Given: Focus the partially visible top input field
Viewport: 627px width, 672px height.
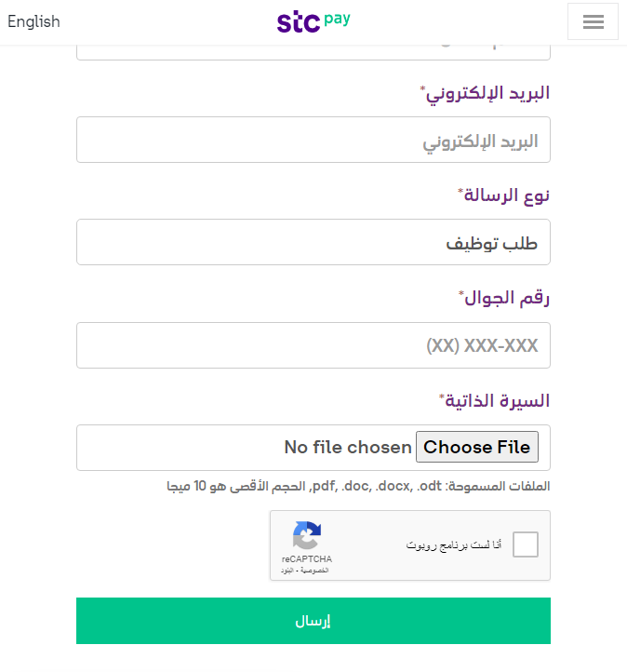Looking at the screenshot, I should click(x=313, y=52).
